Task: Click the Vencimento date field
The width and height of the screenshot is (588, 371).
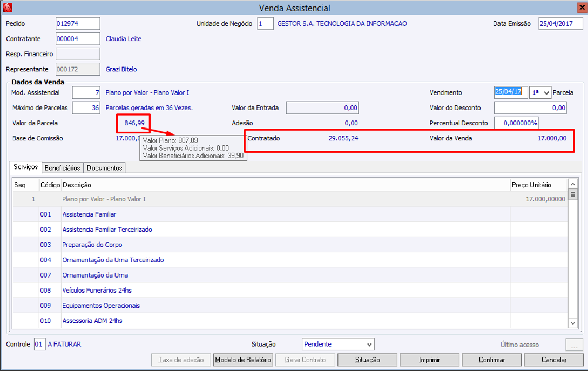Action: point(511,92)
